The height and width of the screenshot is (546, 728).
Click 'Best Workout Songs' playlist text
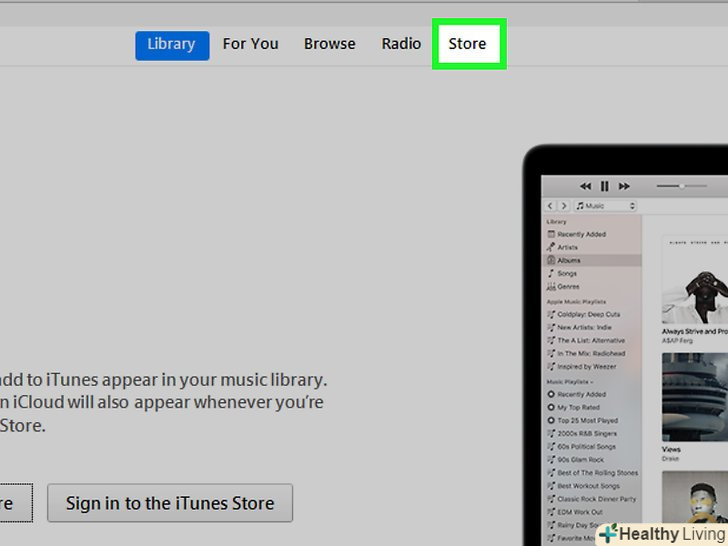[x=589, y=486]
